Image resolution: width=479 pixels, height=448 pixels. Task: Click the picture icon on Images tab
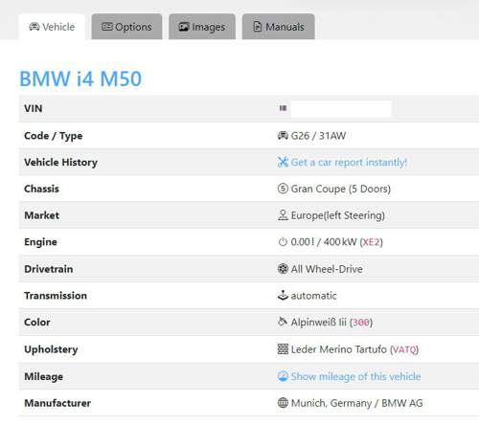point(184,27)
